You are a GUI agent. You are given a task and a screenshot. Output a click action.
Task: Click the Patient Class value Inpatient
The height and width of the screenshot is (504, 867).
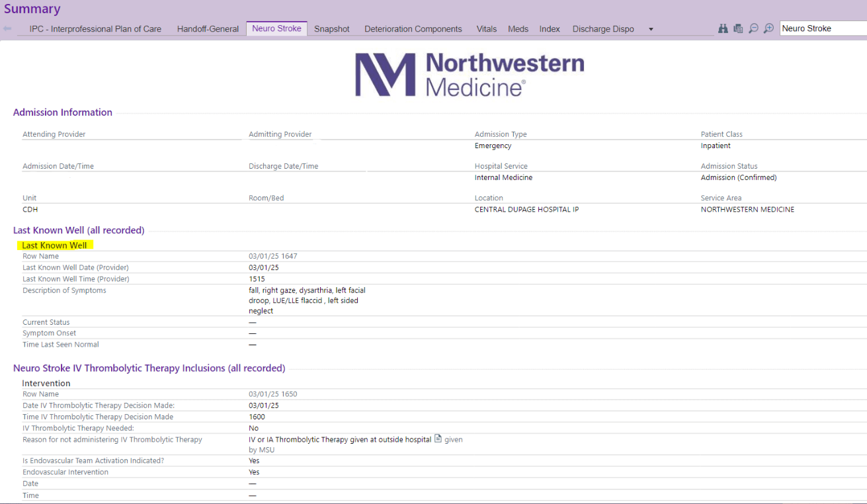pyautogui.click(x=716, y=146)
